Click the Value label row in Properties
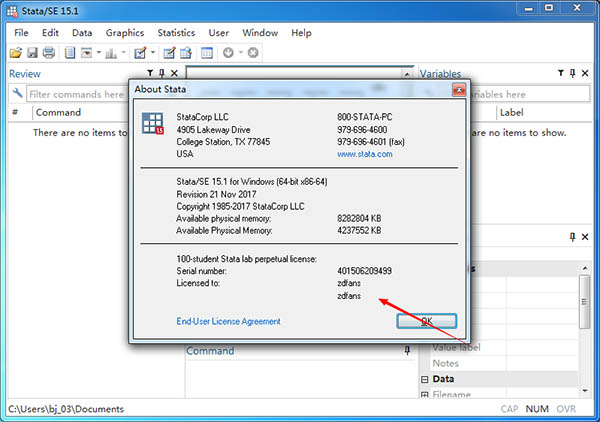Screen dimensions: 600x422 point(503,347)
